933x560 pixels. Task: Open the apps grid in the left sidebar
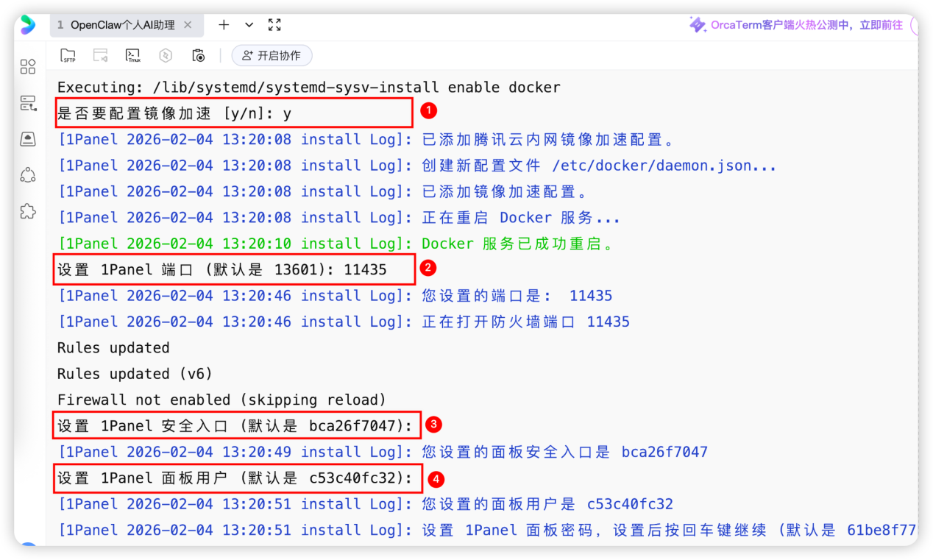pos(28,66)
